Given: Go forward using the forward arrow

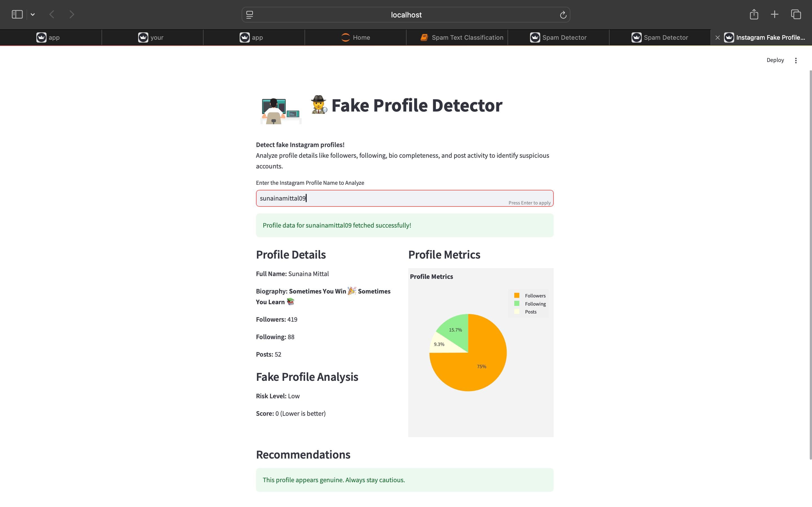Looking at the screenshot, I should tap(71, 14).
